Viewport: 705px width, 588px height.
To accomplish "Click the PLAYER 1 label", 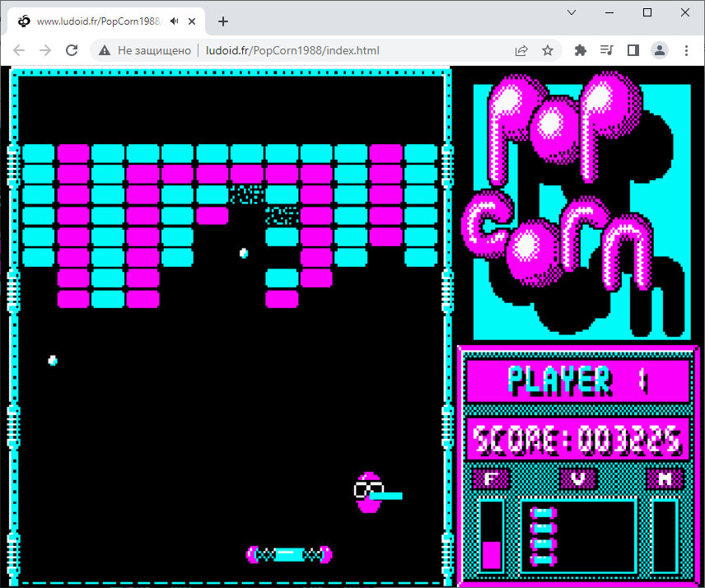I will pos(578,380).
